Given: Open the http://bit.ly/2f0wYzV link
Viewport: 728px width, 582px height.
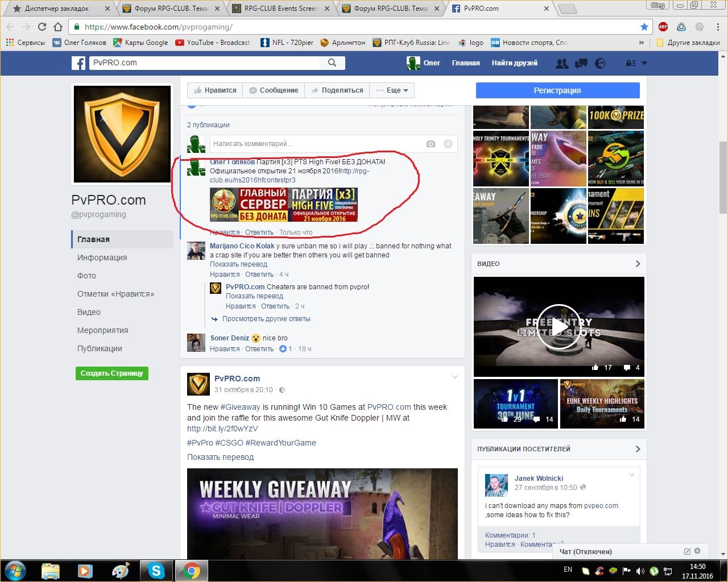Looking at the screenshot, I should (x=222, y=429).
